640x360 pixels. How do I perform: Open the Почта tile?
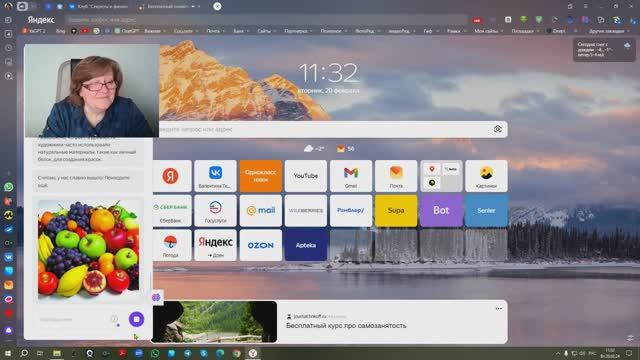tap(396, 176)
